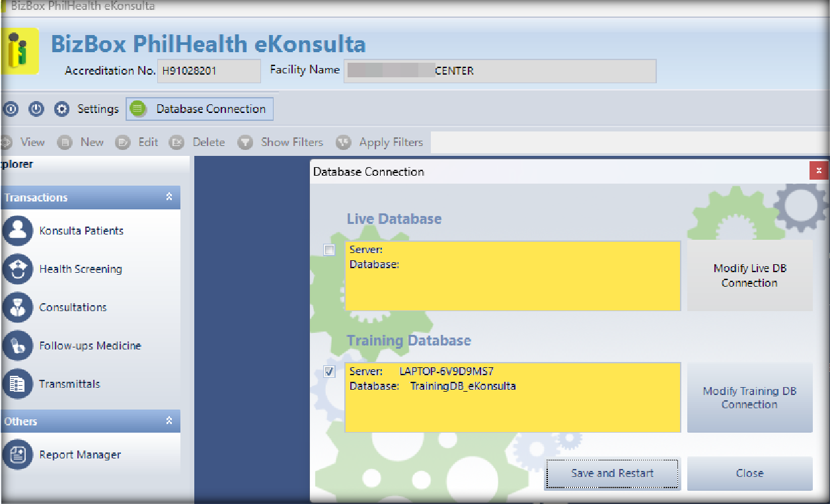The height and width of the screenshot is (504, 830).
Task: Click Modify Training DB Connection button
Action: [x=749, y=398]
